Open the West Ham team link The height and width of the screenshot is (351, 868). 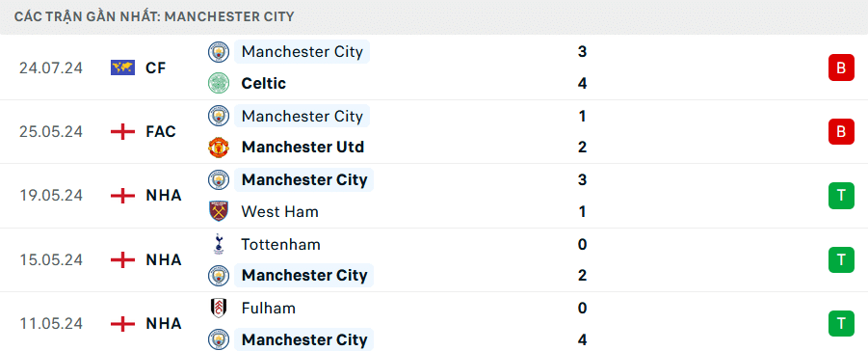[279, 211]
